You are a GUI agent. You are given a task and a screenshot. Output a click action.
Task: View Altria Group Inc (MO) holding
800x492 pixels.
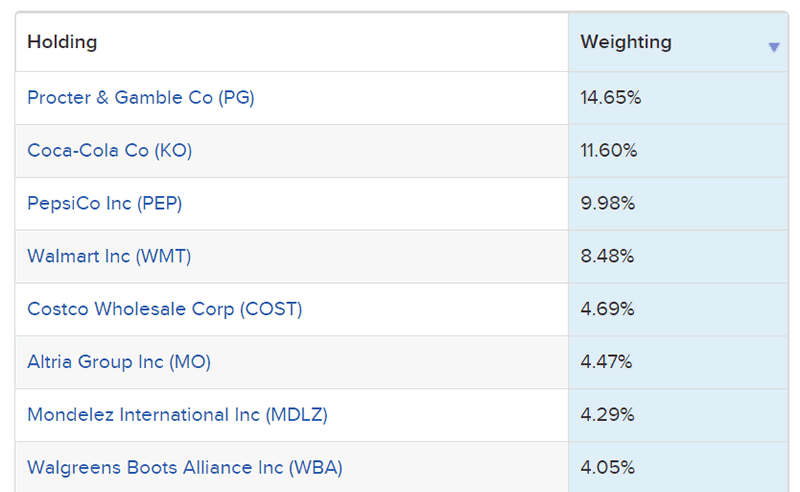tap(119, 362)
